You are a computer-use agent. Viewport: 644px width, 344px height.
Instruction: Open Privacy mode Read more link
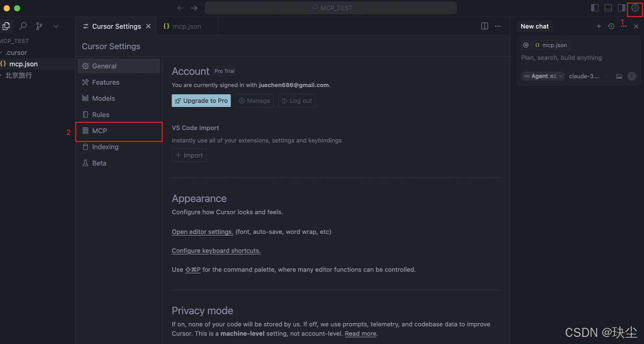(x=360, y=334)
